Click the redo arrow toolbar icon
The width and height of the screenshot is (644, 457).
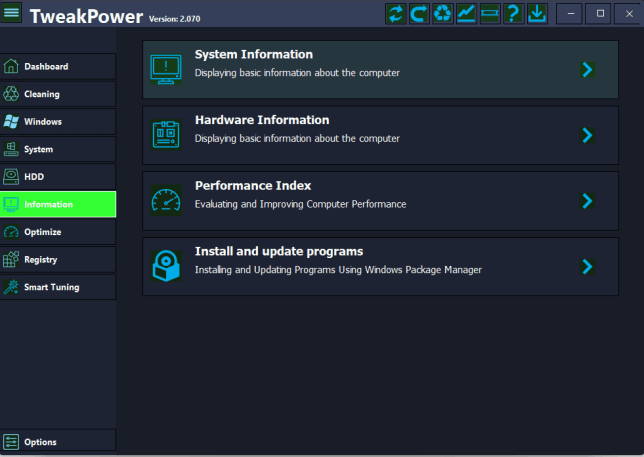point(419,14)
